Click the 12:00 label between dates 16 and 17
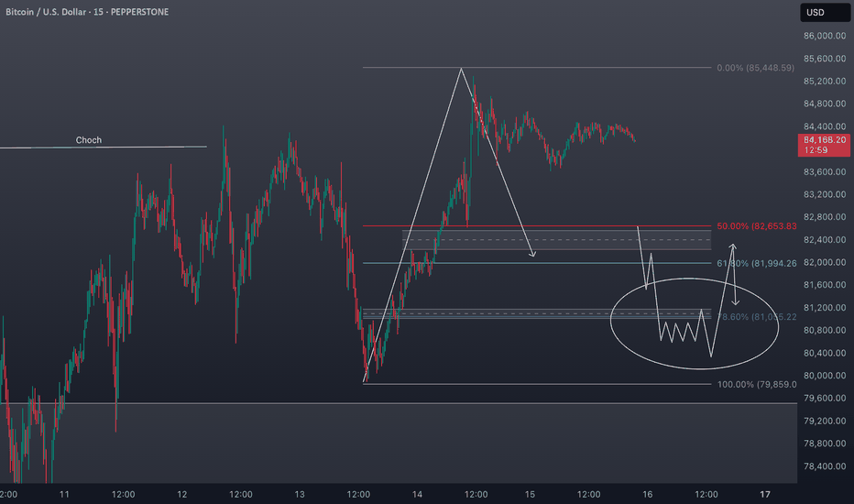Screen dimensions: 854x504 point(706,494)
